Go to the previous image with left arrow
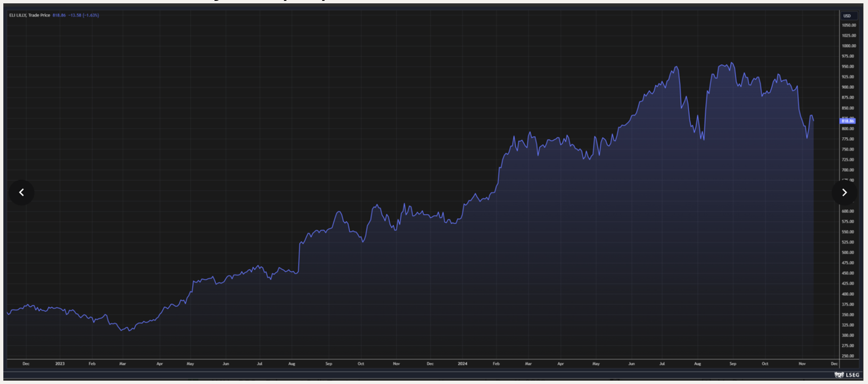This screenshot has height=384, width=868. 21,192
